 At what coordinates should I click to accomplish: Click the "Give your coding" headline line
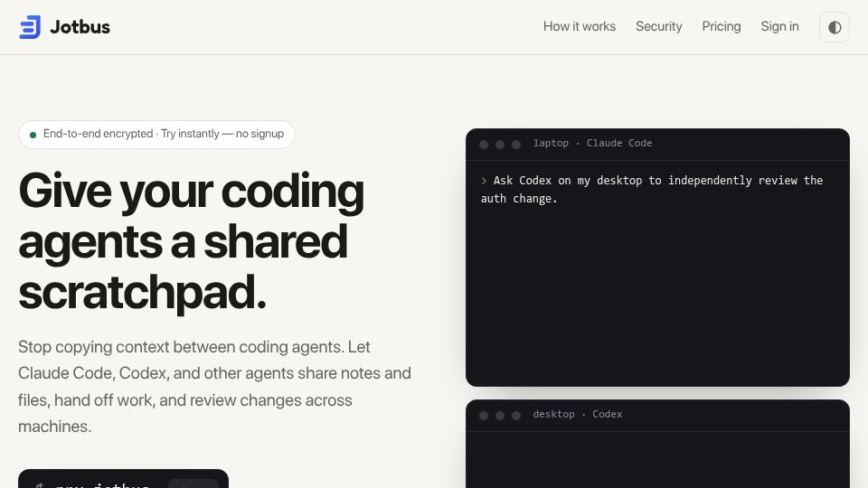[x=191, y=192]
